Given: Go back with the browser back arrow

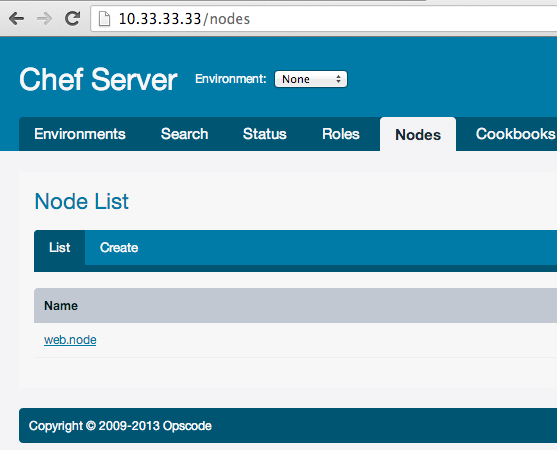Looking at the screenshot, I should pos(16,18).
